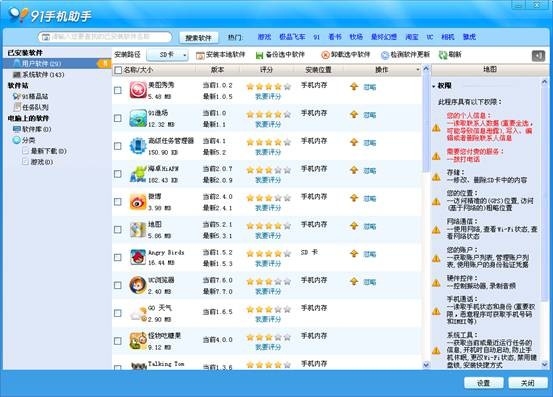The image size is (553, 397).
Task: Click the 搜索软件 button
Action: tap(199, 37)
